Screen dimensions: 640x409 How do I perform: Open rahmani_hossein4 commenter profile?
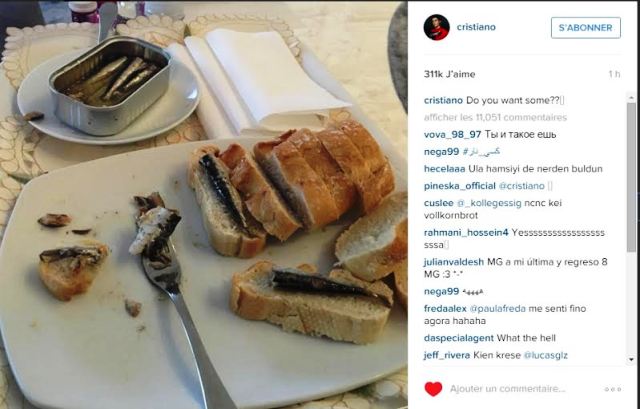466,233
